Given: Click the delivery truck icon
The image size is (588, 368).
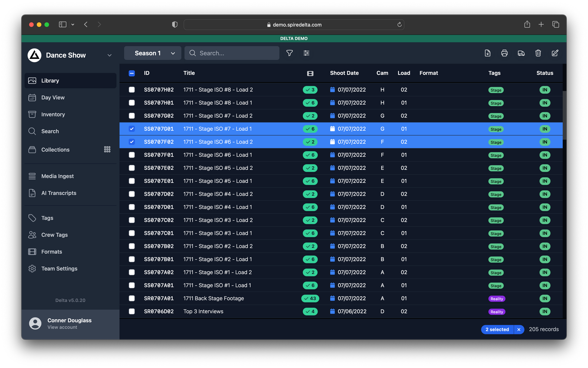Looking at the screenshot, I should pyautogui.click(x=521, y=53).
